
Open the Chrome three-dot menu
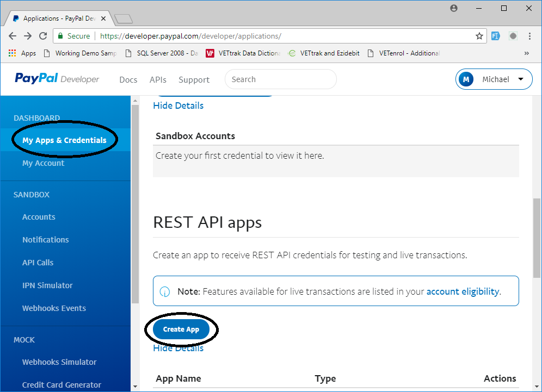529,36
